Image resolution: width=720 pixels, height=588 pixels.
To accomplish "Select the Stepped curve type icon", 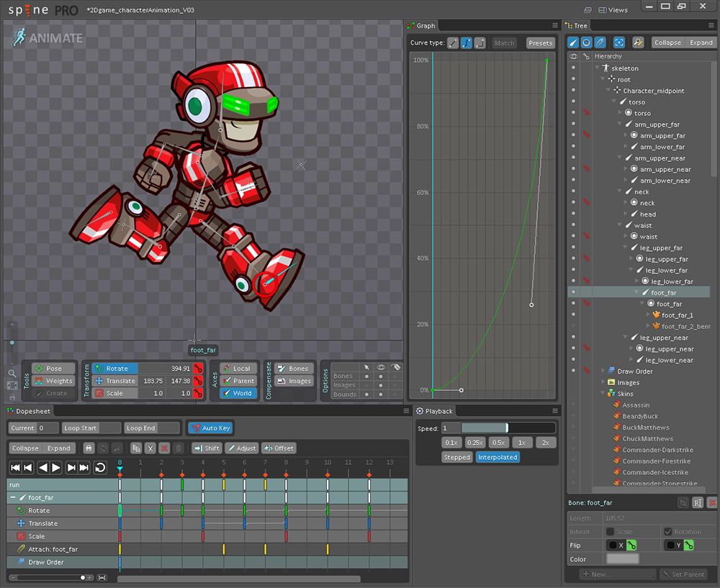I will point(480,43).
